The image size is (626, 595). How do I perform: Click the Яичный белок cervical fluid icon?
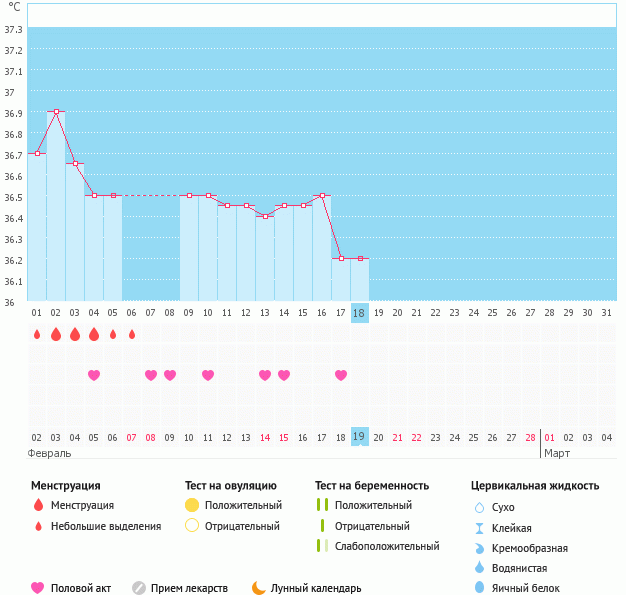[x=479, y=588]
